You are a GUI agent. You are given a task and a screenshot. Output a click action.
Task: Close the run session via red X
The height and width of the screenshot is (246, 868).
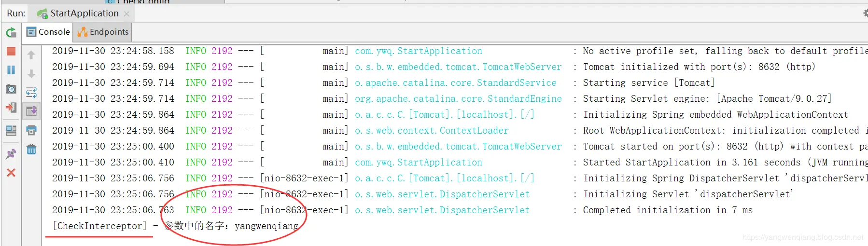(x=11, y=173)
